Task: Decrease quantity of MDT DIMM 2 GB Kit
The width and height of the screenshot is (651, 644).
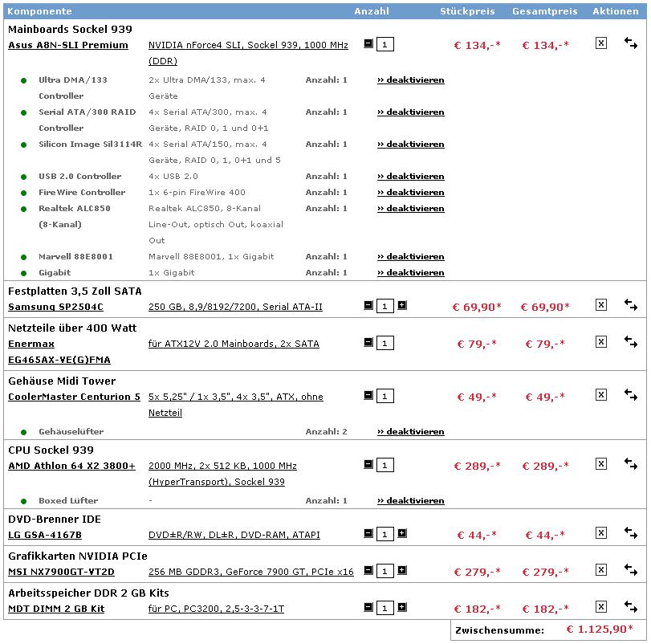Action: [x=368, y=606]
